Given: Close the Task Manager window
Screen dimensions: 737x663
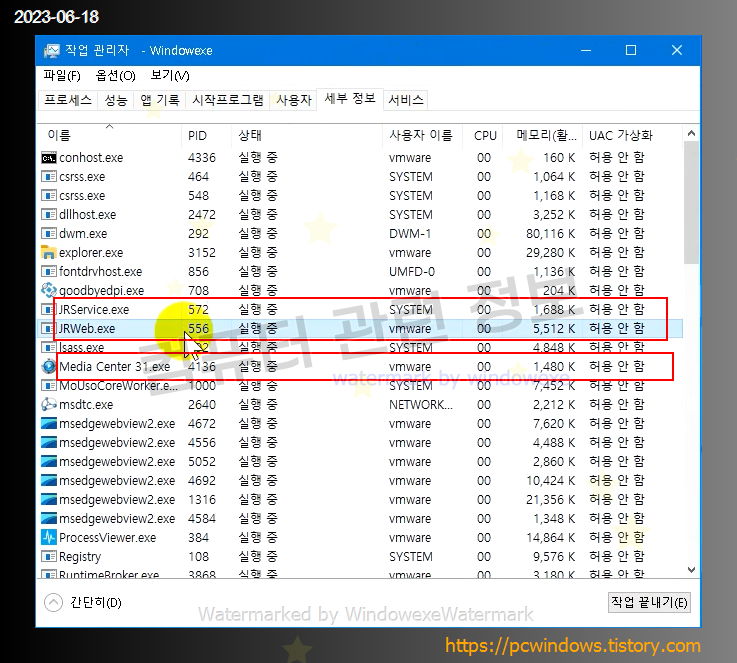Looking at the screenshot, I should pos(677,50).
